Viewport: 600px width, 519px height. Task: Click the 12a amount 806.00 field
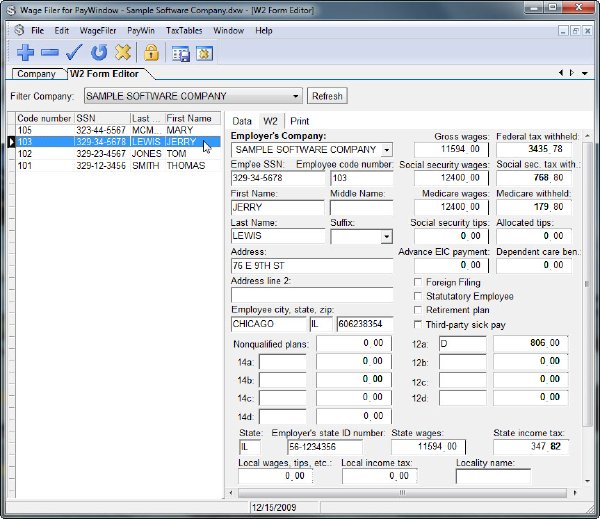coord(531,343)
